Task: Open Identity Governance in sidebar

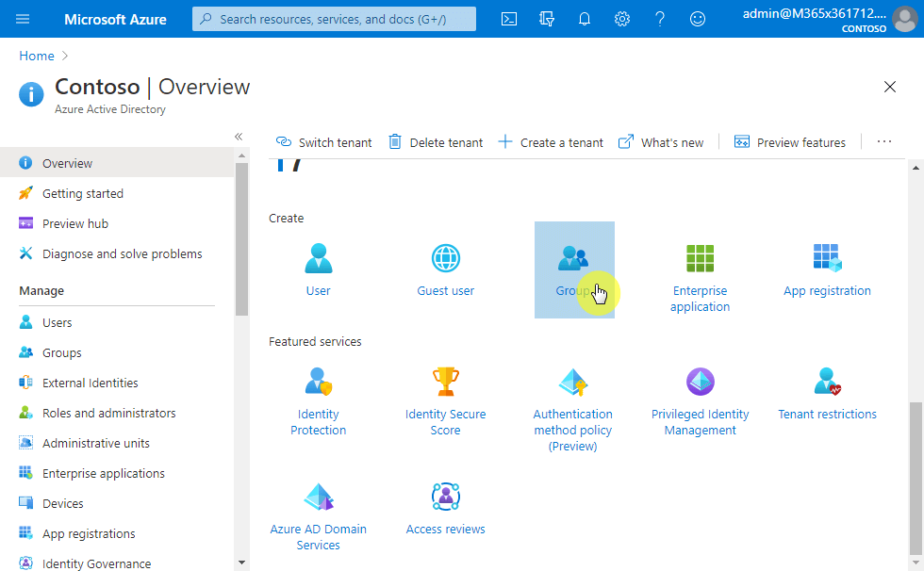Action: pos(117,563)
